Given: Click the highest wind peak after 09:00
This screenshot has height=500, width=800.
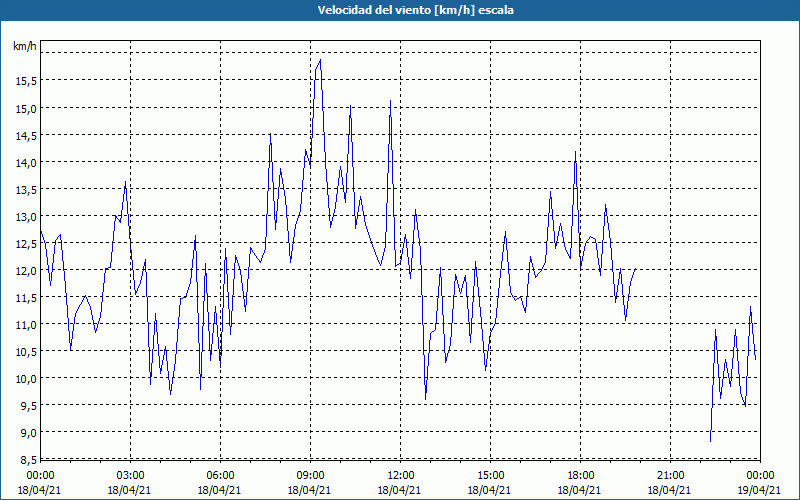Looking at the screenshot, I should [x=320, y=60].
